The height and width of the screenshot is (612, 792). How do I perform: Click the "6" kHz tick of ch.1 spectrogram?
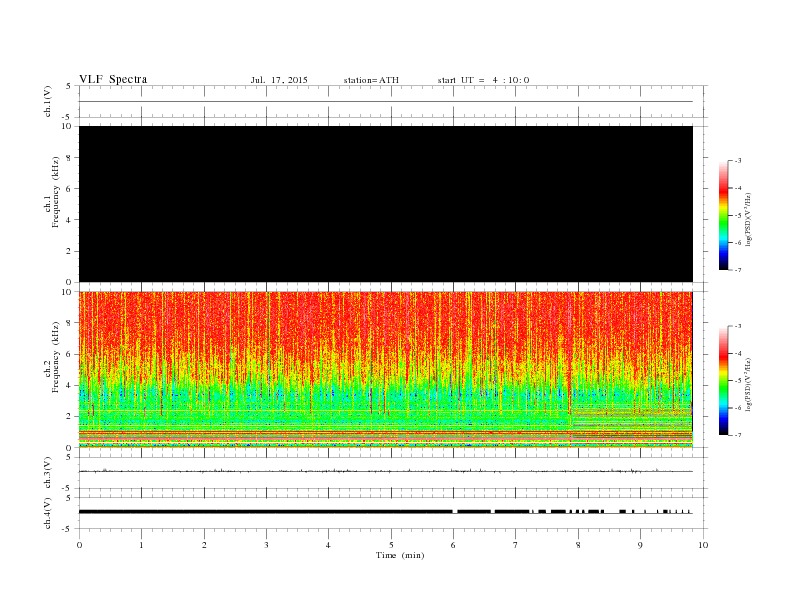(x=69, y=189)
